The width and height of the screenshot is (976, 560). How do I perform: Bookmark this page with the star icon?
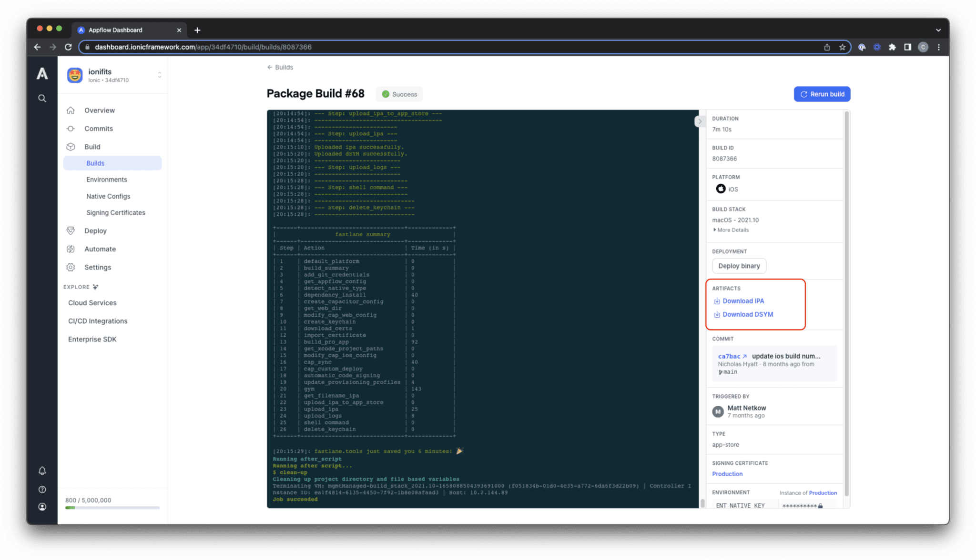point(843,47)
